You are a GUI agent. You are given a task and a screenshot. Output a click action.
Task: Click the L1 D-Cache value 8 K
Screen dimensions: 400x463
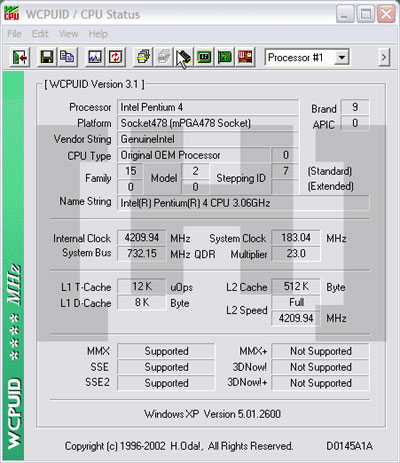click(142, 302)
